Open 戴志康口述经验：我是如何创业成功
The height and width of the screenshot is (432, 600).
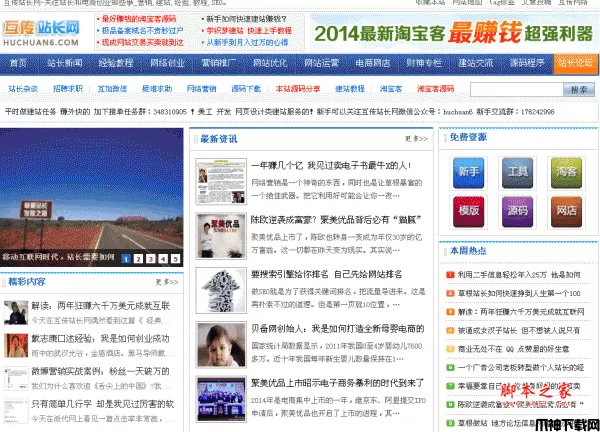click(x=100, y=339)
